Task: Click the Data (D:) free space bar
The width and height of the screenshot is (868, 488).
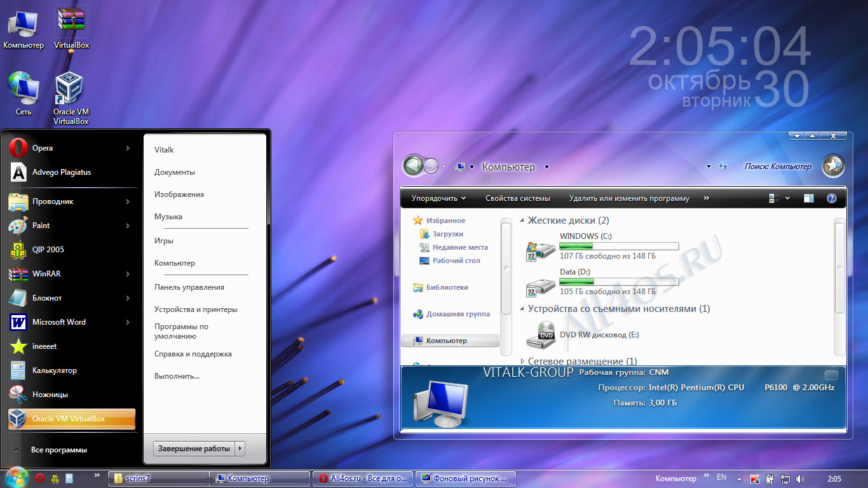Action: coord(619,281)
